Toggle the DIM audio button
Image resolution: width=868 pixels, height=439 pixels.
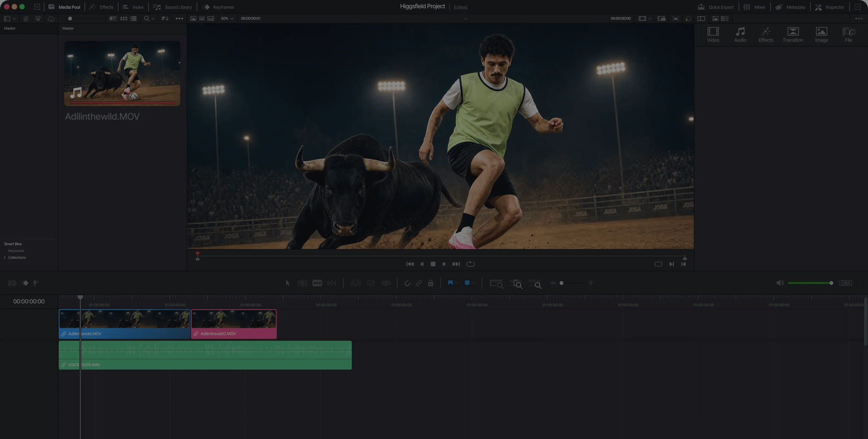coord(845,283)
